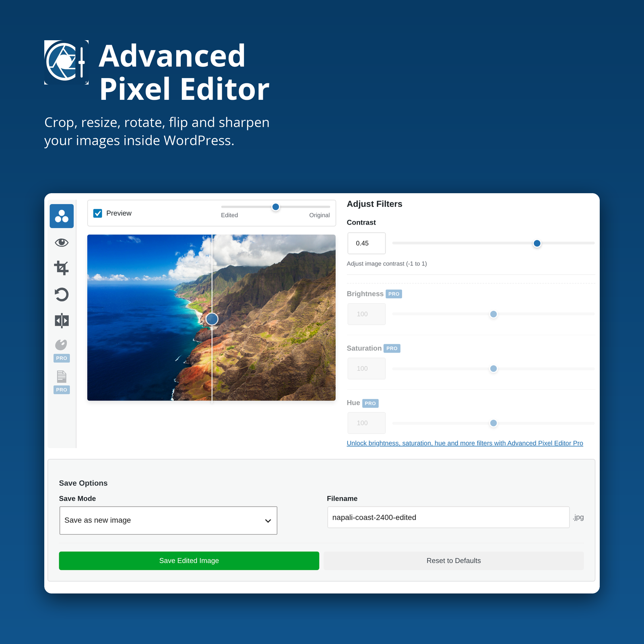The width and height of the screenshot is (644, 644).
Task: Click the coast preview image
Action: pyautogui.click(x=211, y=318)
